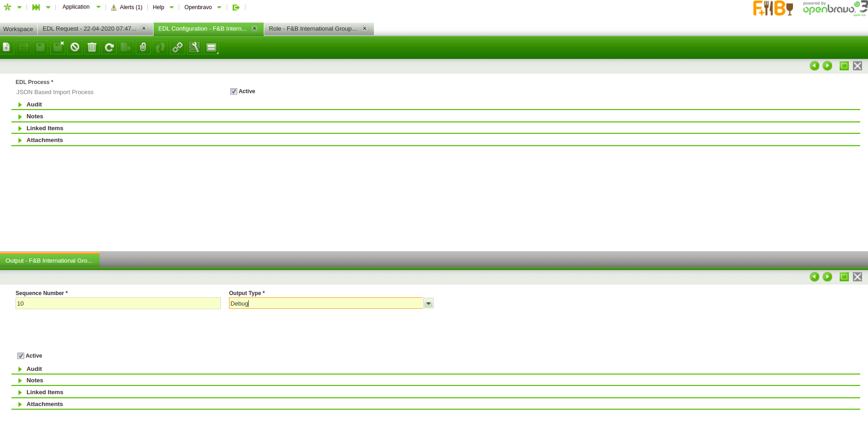
Task: Go to next record in EDL Configuration header
Action: pyautogui.click(x=827, y=66)
